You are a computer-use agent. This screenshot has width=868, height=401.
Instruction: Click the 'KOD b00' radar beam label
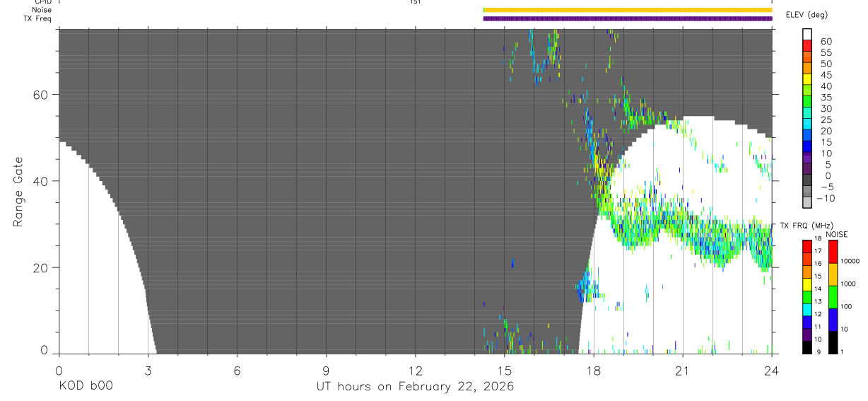click(x=86, y=387)
